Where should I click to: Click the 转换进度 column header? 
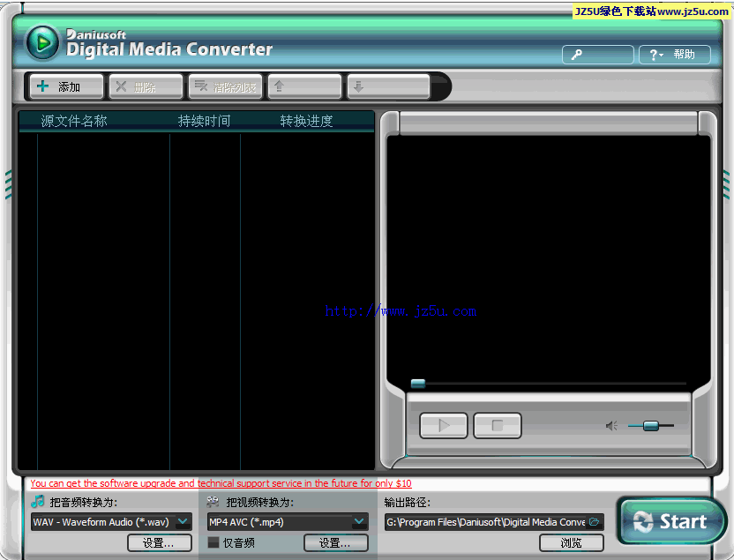click(x=306, y=121)
